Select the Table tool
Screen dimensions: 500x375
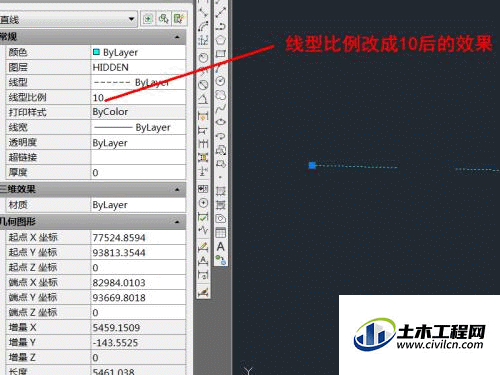click(220, 232)
